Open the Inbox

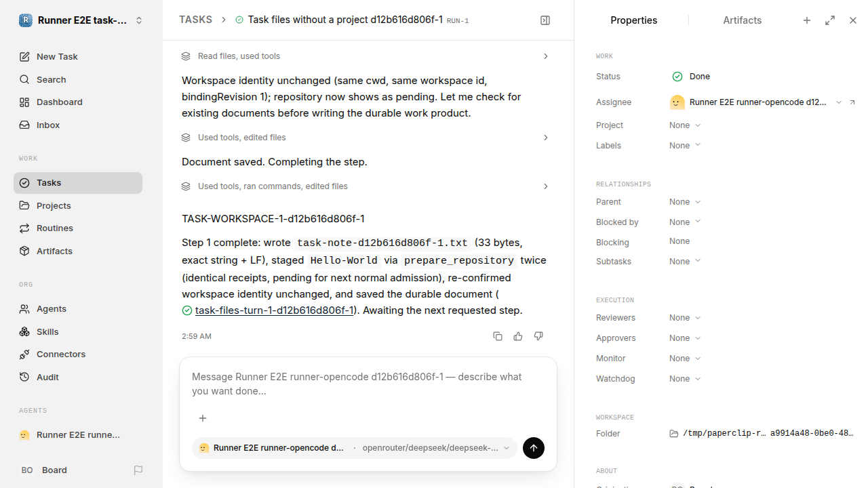click(78, 125)
